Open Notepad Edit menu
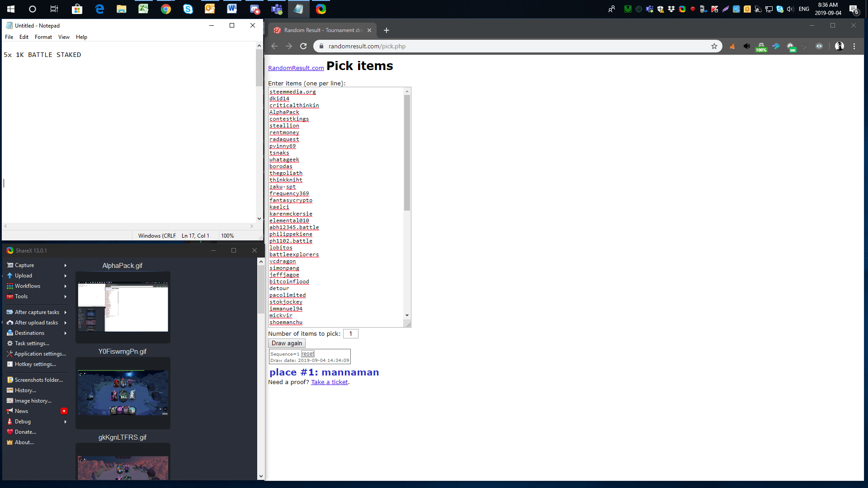868x488 pixels. click(x=24, y=37)
